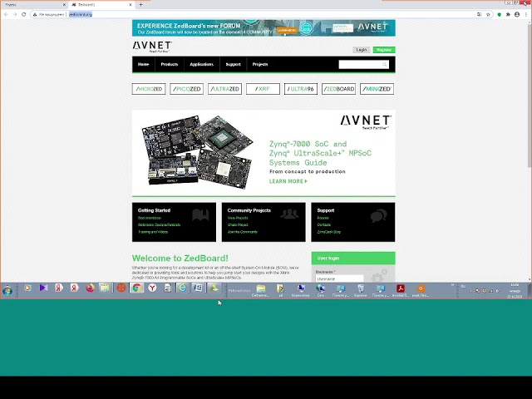Select the ZedBoard product button
532x399 pixels.
click(338, 89)
